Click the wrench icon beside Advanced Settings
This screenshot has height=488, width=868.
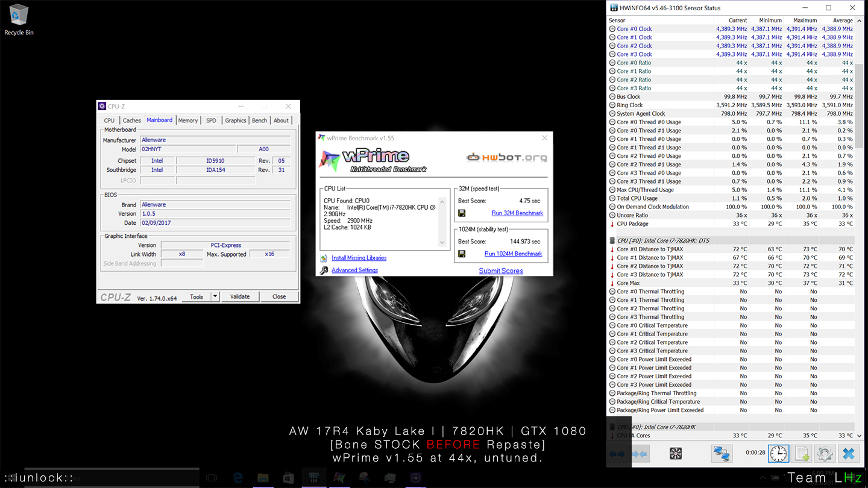[x=324, y=271]
